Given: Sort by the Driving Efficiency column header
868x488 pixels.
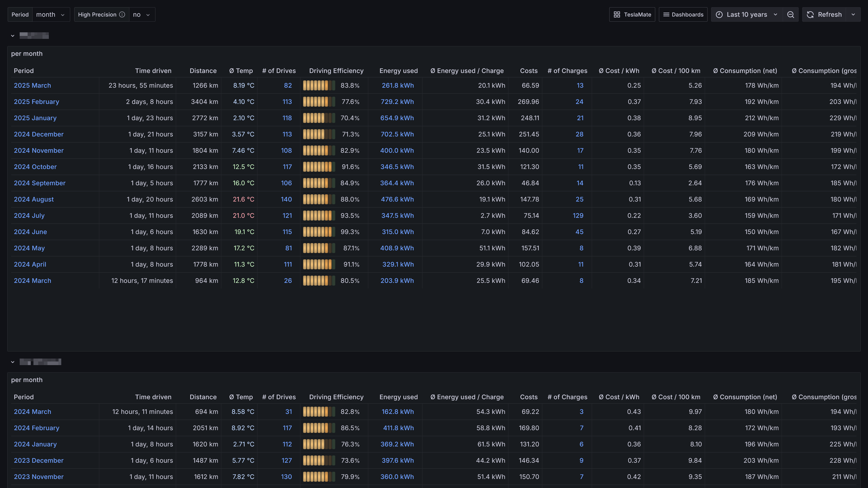Looking at the screenshot, I should tap(336, 71).
